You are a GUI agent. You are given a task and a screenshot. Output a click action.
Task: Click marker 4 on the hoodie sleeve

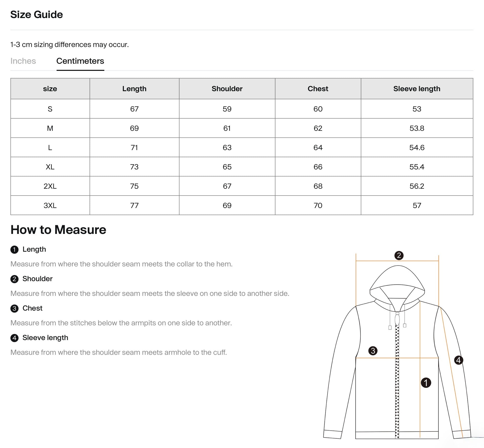(458, 360)
